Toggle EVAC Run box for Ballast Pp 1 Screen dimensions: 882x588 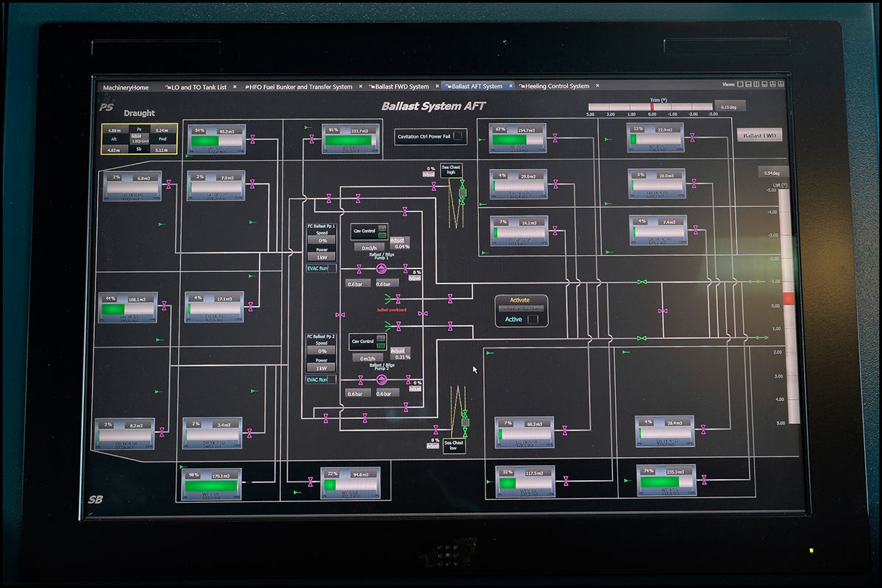pyautogui.click(x=332, y=268)
